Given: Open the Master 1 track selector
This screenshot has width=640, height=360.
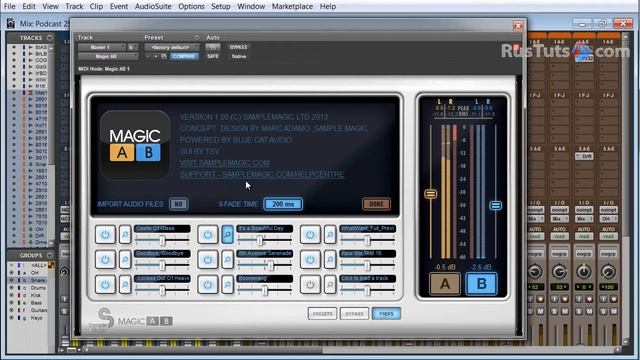Looking at the screenshot, I should 102,47.
